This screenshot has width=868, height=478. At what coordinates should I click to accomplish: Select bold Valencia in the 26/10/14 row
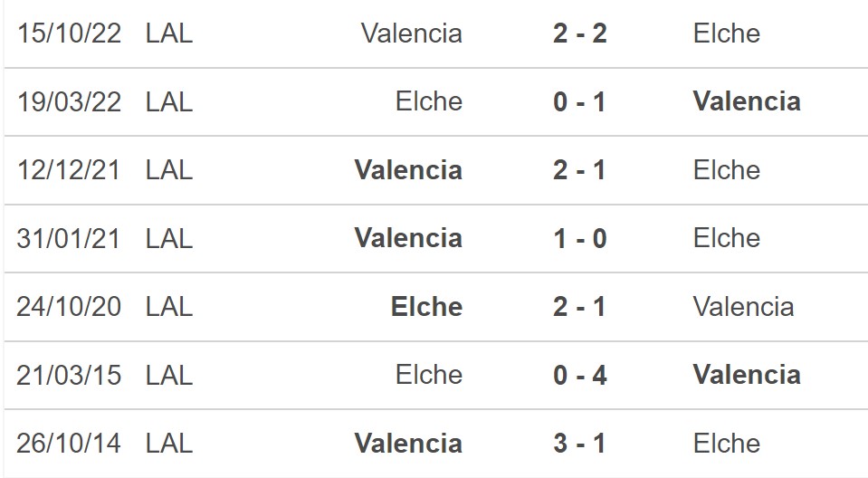(x=408, y=444)
